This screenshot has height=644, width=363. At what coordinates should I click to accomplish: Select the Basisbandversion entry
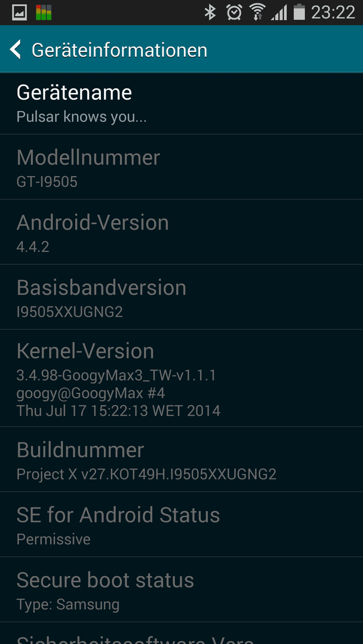[181, 297]
